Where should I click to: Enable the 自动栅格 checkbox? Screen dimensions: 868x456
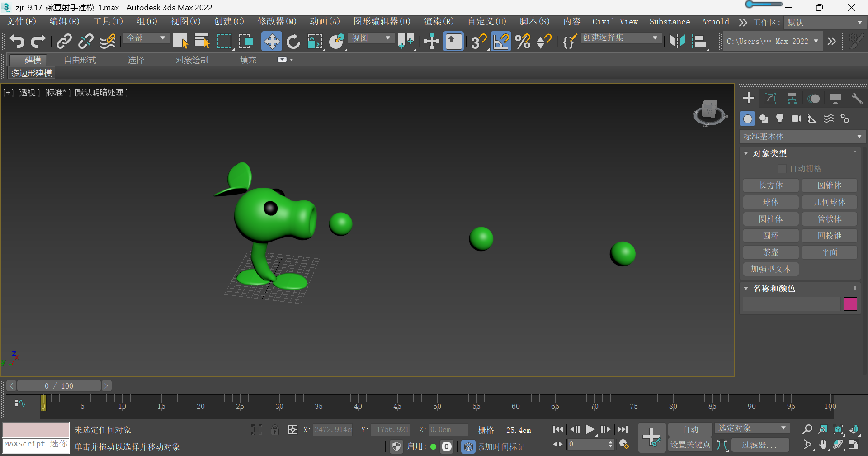tap(782, 169)
